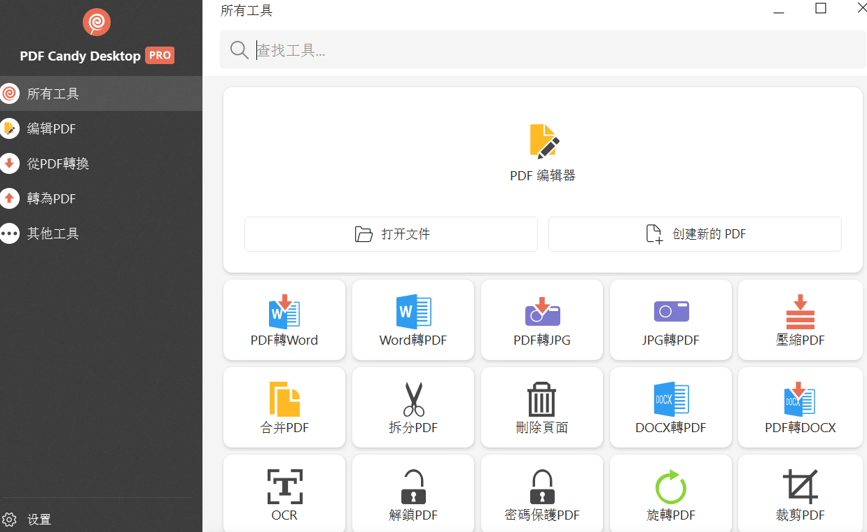Maximize the window
Viewport: 867px width, 532px height.
point(821,8)
